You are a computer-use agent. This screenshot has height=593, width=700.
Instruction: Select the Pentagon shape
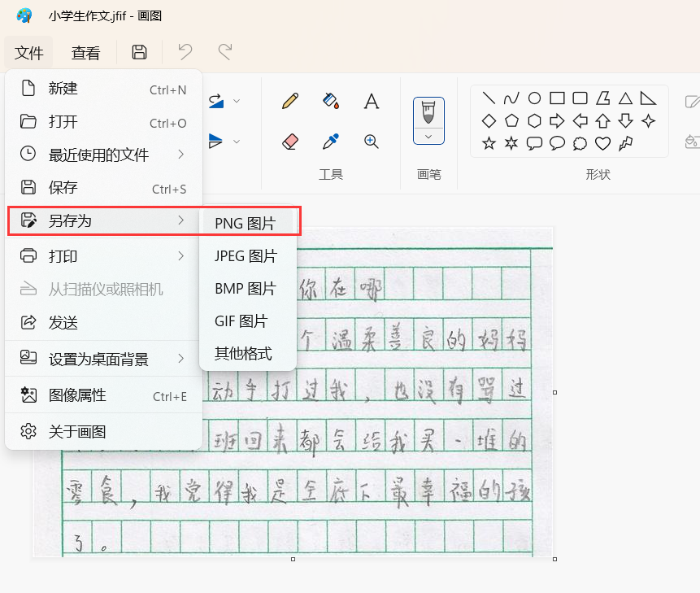tap(511, 120)
